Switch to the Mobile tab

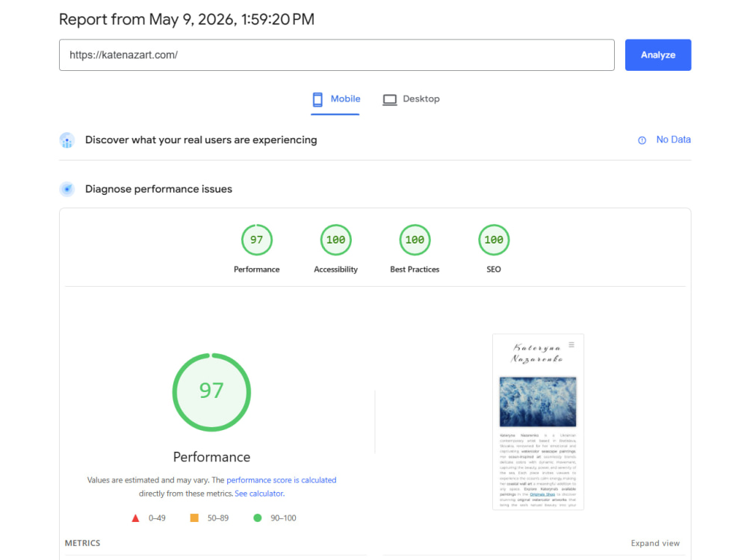335,99
